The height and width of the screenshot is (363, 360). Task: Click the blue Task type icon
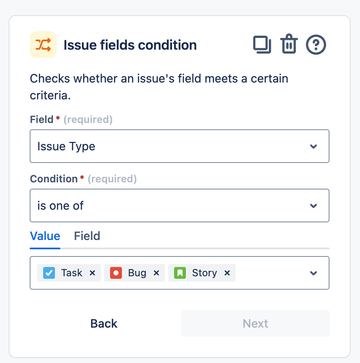coord(49,273)
